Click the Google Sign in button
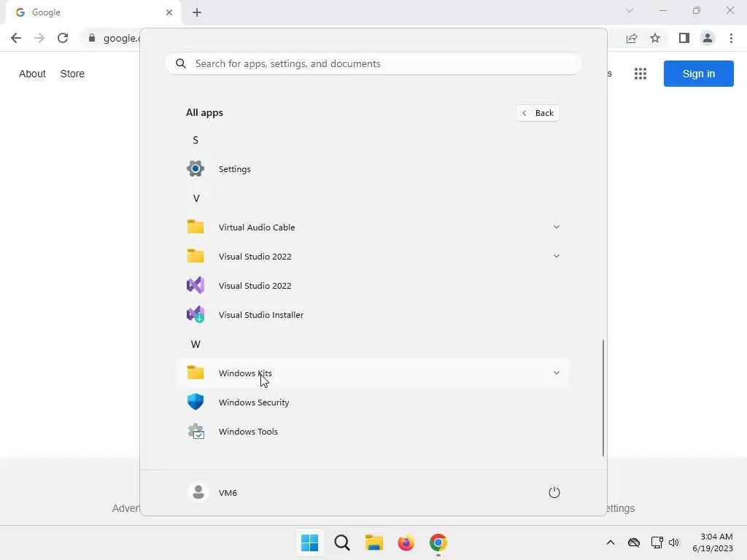Viewport: 747px width, 560px height. [x=698, y=74]
